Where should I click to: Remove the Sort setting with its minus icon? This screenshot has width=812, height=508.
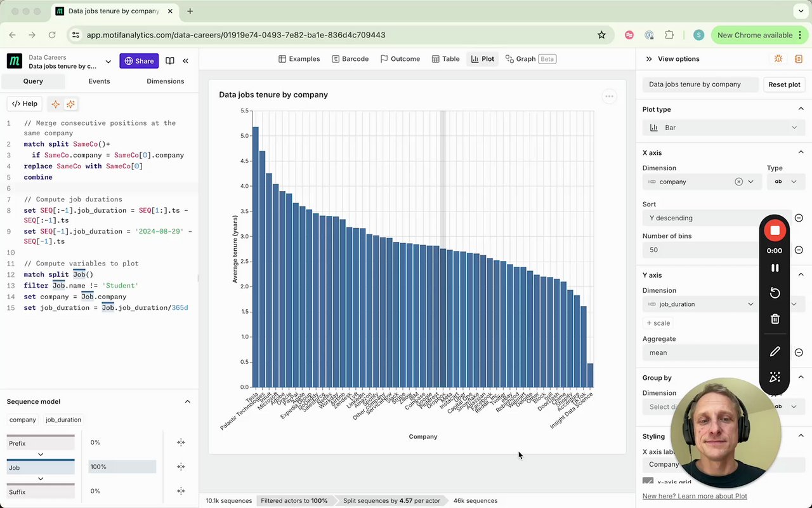coord(799,218)
